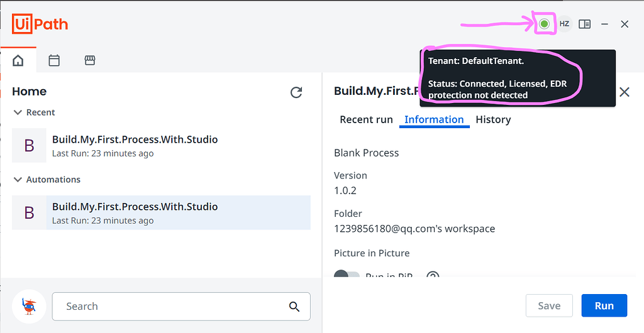Switch to the Recent run tab

tap(366, 119)
